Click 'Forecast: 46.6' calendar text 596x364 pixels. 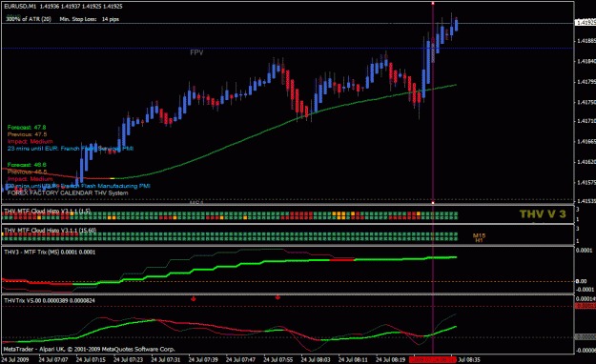27,165
